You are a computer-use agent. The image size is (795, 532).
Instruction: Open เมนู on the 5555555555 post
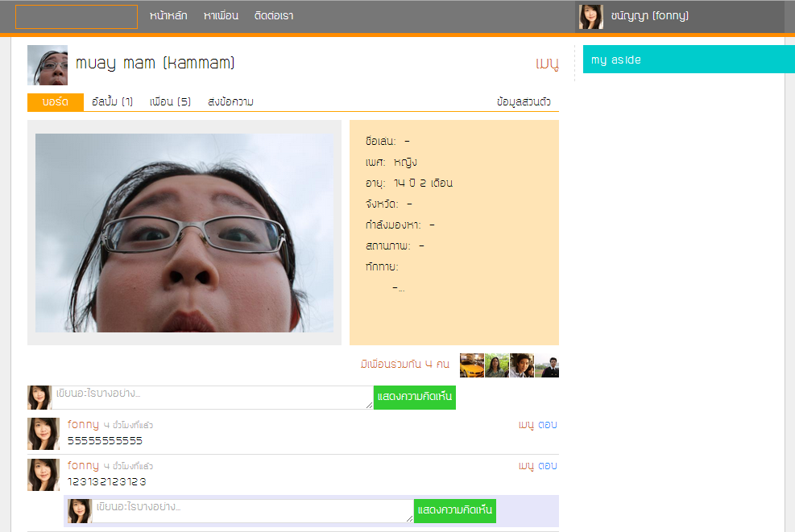[526, 425]
